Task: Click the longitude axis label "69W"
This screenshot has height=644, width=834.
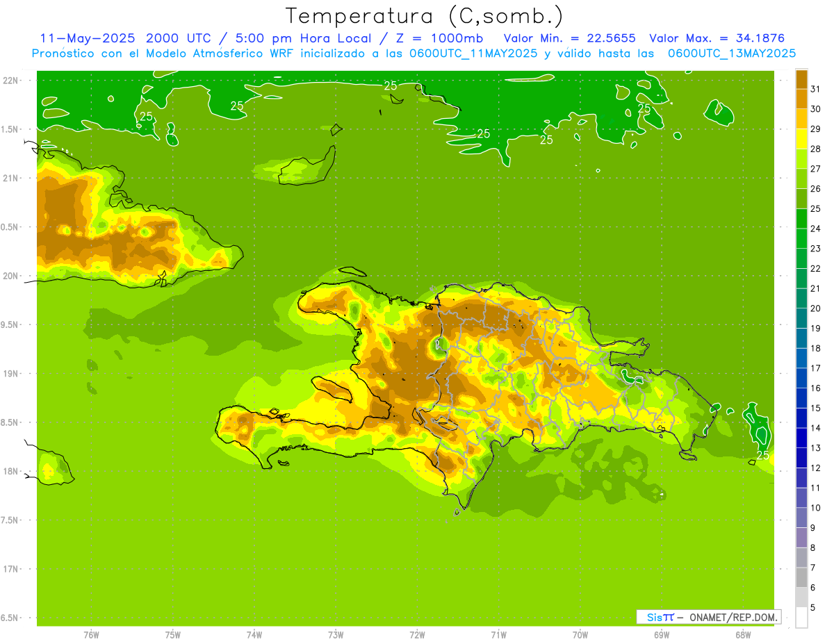Action: [661, 635]
